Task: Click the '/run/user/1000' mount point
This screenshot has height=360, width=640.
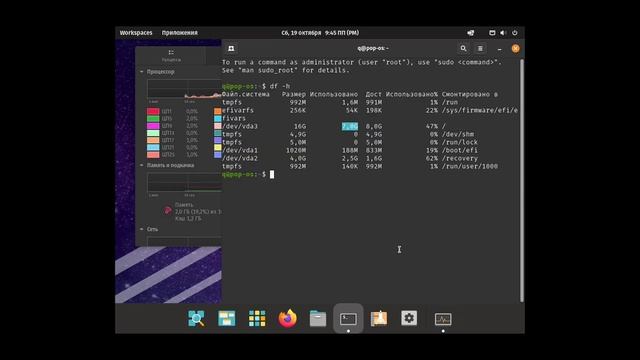Action: 469,167
